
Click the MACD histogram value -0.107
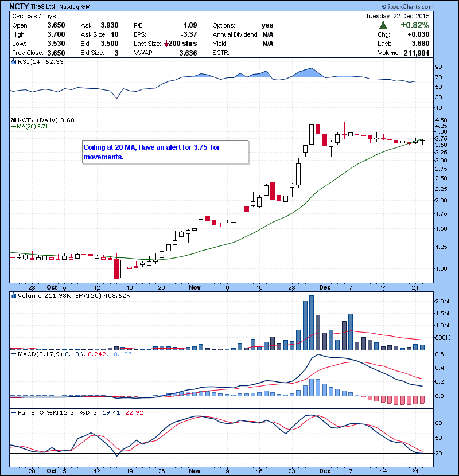tap(121, 354)
